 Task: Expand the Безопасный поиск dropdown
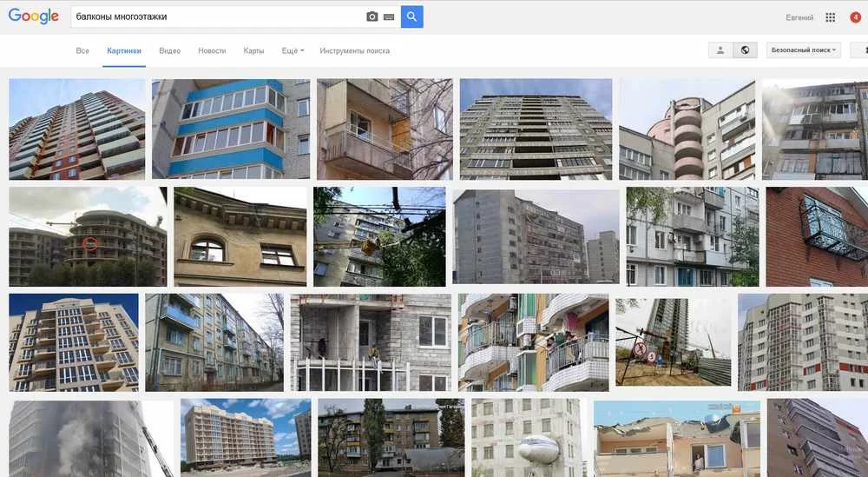tap(804, 50)
